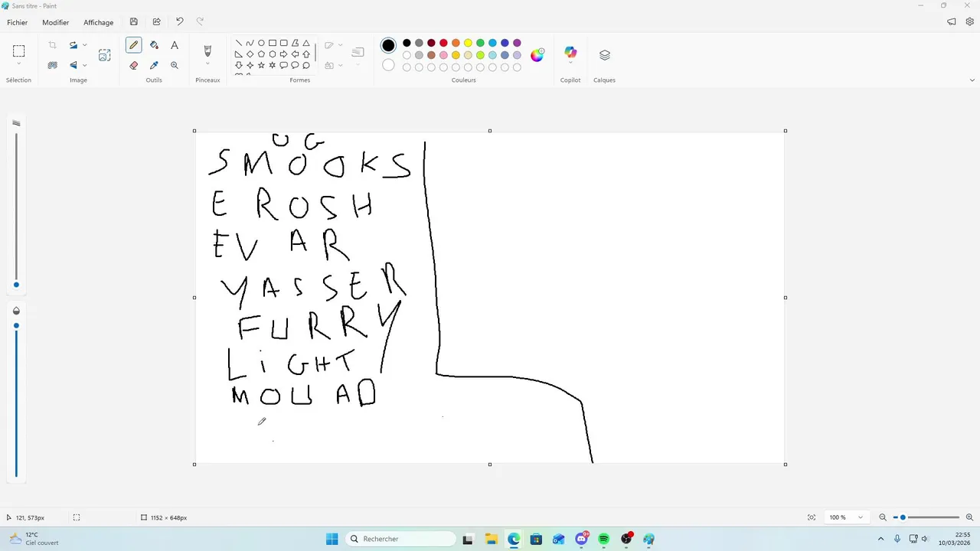Choose the Oval shape
980x551 pixels.
(261, 44)
